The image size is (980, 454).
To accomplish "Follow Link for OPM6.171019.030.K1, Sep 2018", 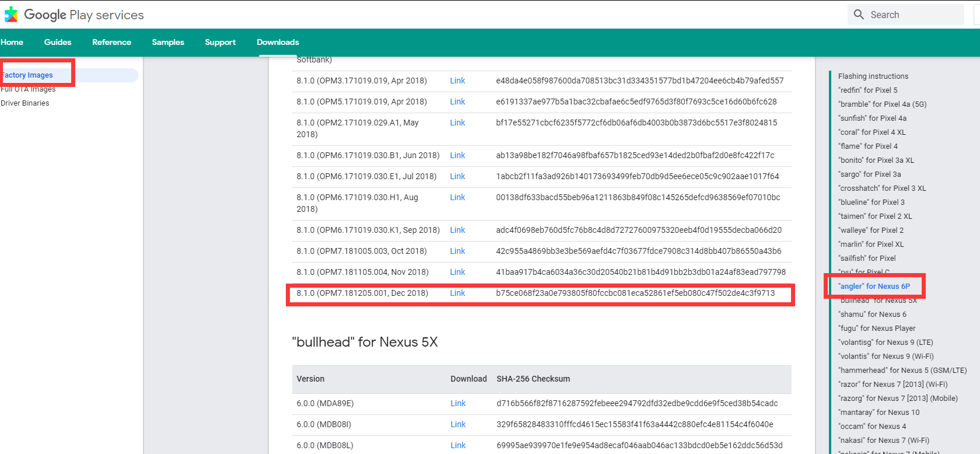I will point(457,230).
